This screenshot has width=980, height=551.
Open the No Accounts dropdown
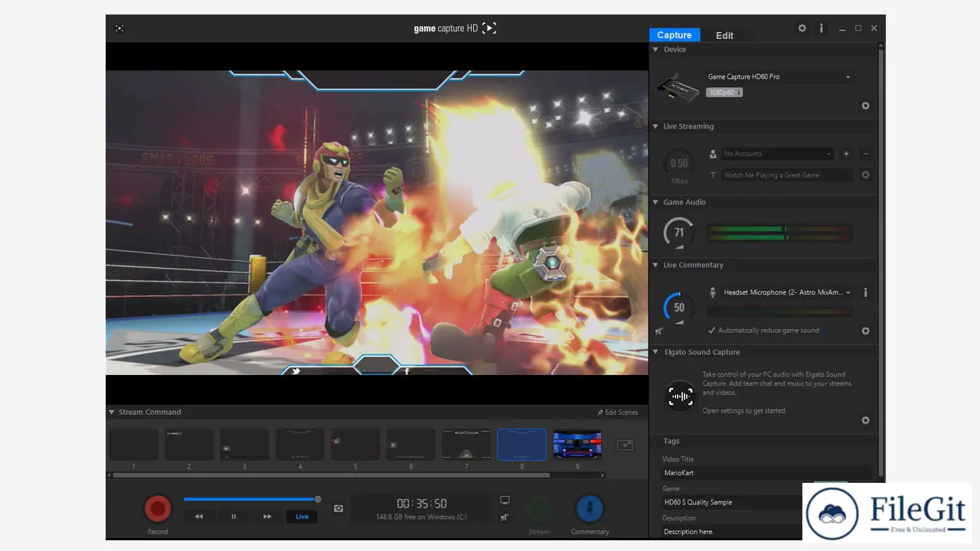point(777,154)
